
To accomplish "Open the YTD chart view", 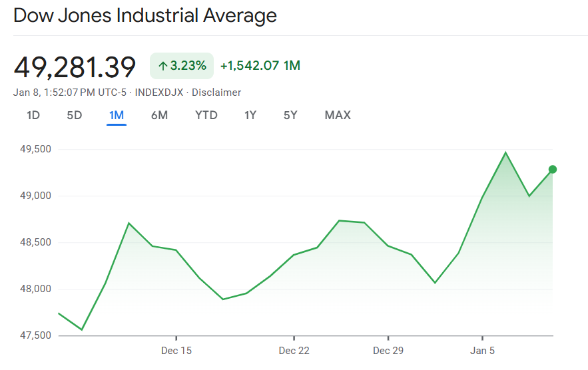I will [x=206, y=115].
